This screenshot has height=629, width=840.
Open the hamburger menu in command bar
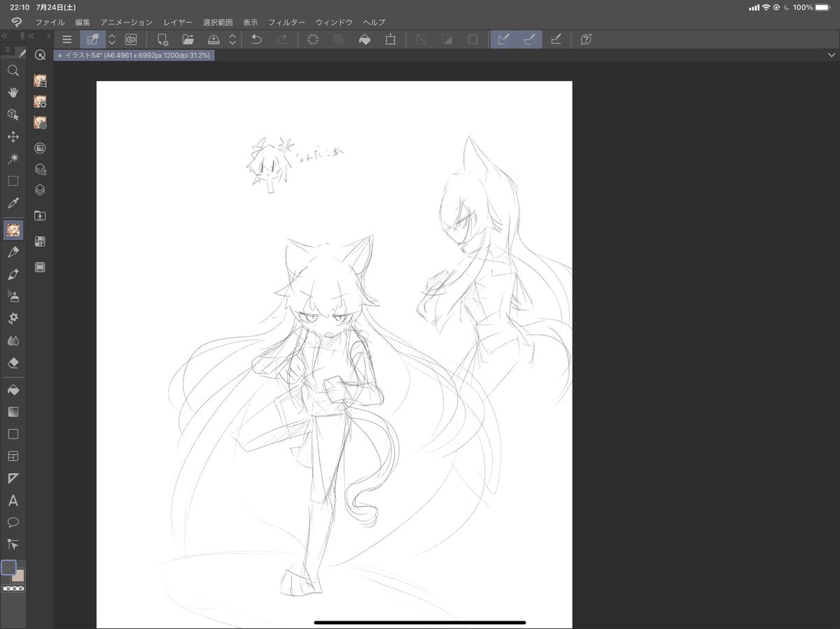pos(67,40)
